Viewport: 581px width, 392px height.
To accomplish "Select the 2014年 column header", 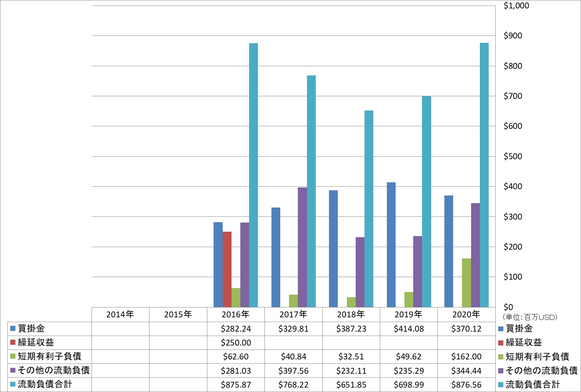I will 120,314.
